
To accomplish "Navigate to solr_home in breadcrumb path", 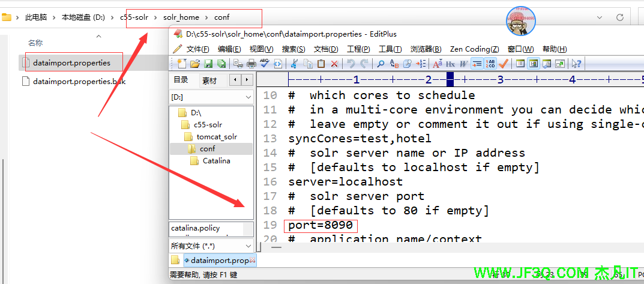I will pyautogui.click(x=181, y=17).
